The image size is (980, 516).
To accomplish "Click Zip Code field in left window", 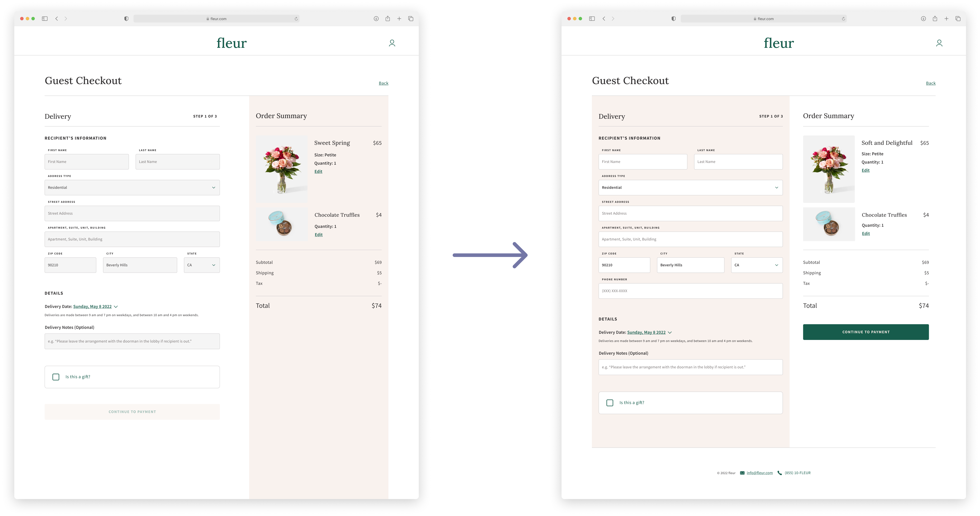I will 70,265.
